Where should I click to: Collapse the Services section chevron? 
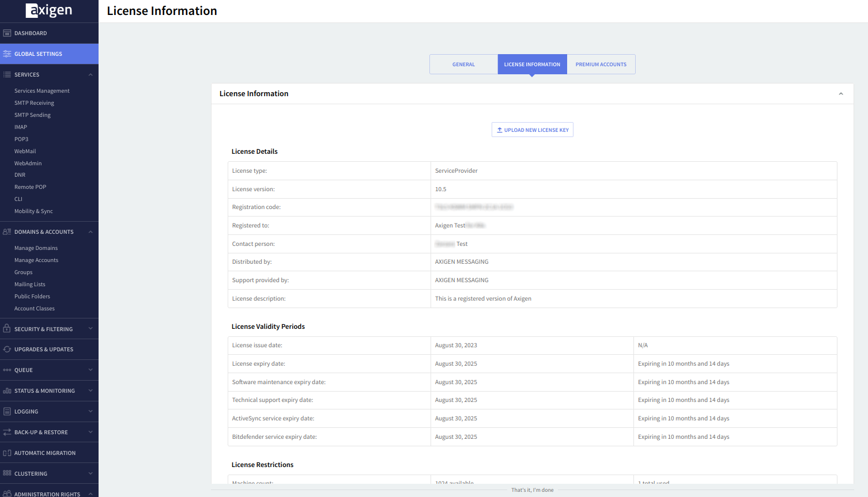point(90,75)
